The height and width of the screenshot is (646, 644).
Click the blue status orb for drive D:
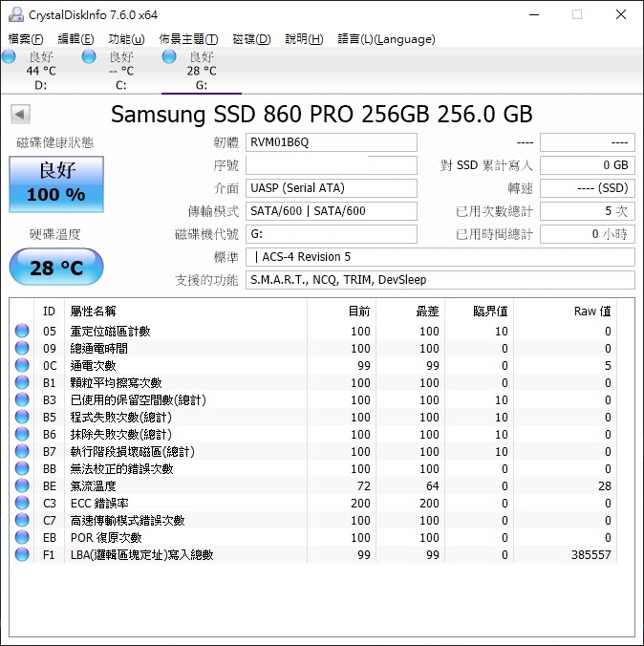(9, 56)
